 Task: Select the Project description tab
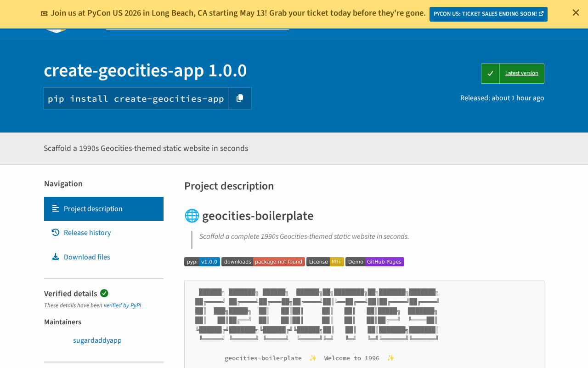click(x=104, y=209)
